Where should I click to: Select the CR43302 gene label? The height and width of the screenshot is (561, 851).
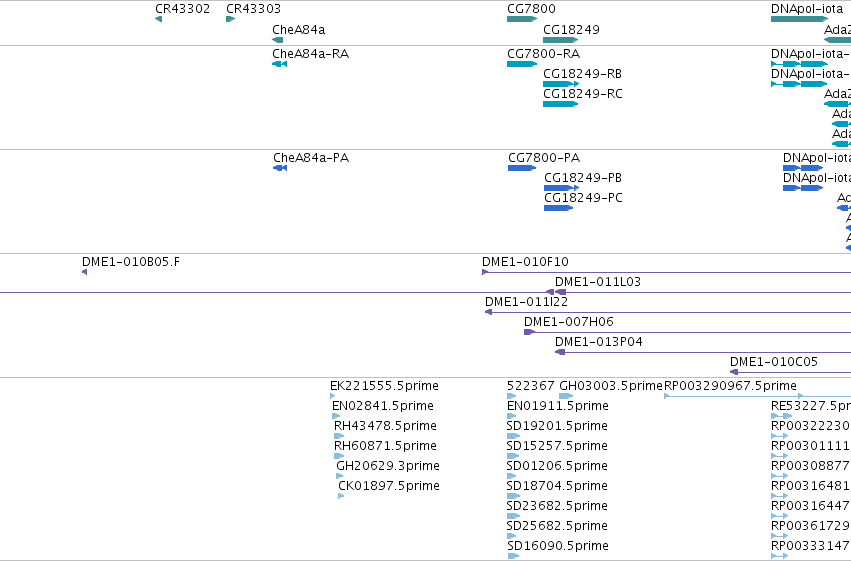coord(182,9)
